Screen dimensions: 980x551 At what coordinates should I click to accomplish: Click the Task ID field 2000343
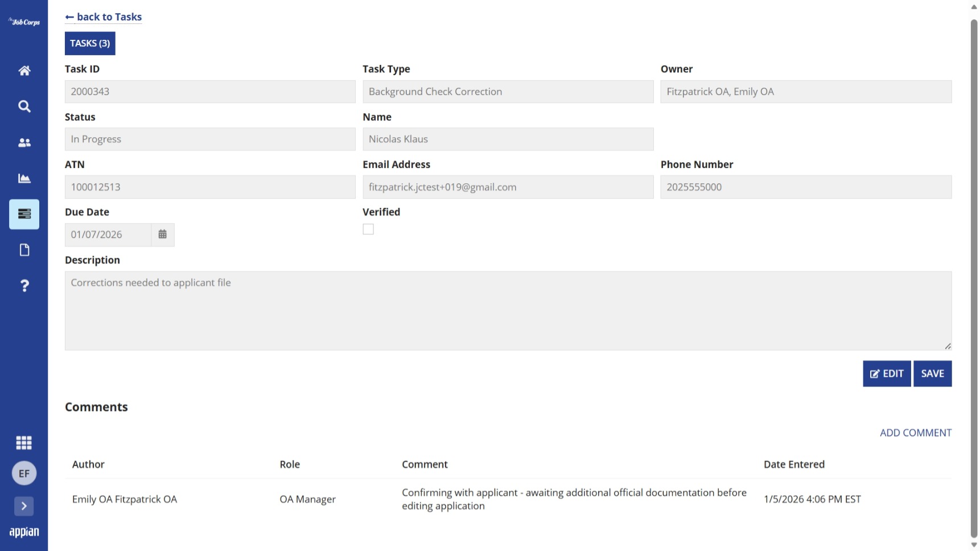(x=210, y=92)
